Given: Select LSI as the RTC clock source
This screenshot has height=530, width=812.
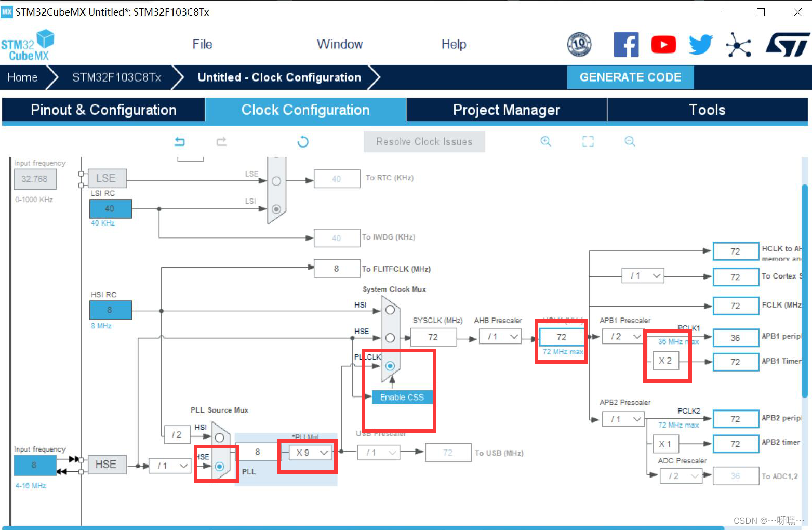Looking at the screenshot, I should [276, 209].
